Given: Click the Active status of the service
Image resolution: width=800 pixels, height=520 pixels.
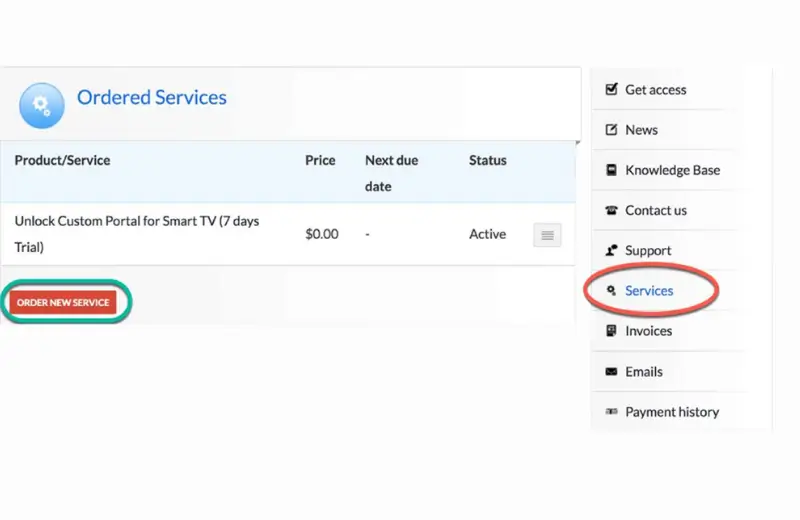Looking at the screenshot, I should pos(487,234).
